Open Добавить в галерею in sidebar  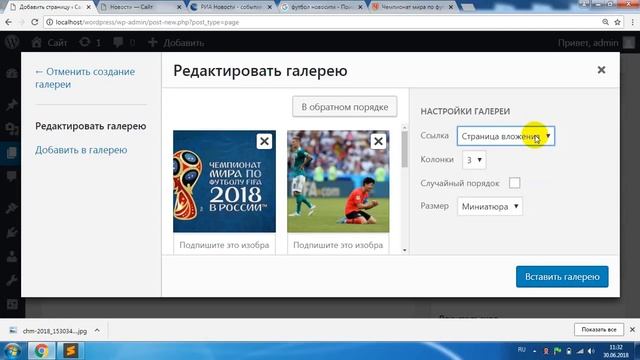click(81, 150)
